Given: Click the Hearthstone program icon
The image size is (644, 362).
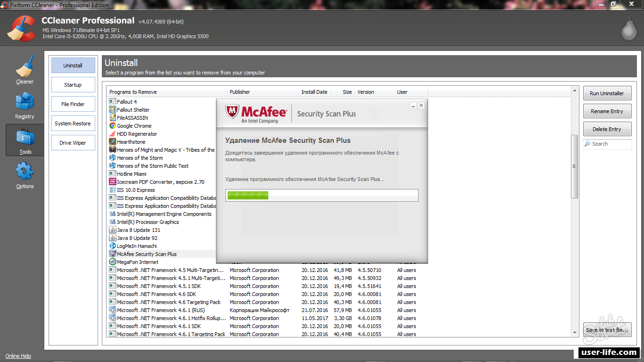Looking at the screenshot, I should click(113, 142).
